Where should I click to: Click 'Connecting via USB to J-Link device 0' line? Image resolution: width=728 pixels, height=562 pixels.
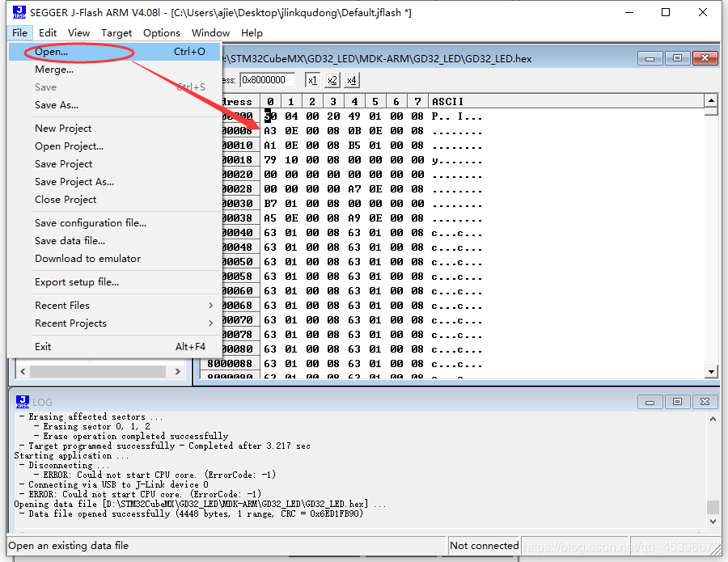click(x=114, y=484)
